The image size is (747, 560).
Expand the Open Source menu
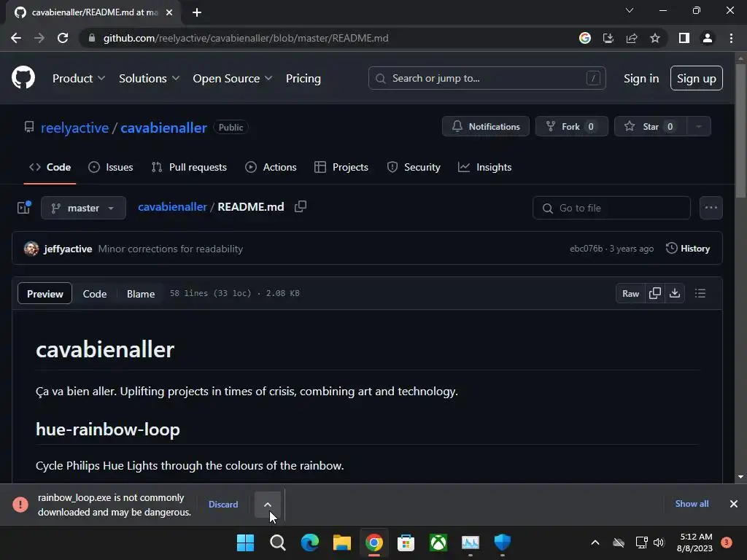[x=233, y=79]
